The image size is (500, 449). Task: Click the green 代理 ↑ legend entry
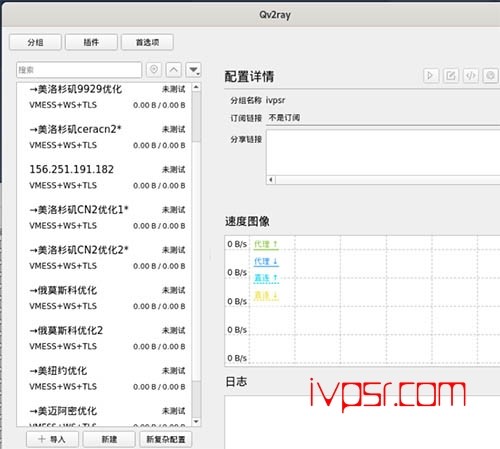coord(266,244)
